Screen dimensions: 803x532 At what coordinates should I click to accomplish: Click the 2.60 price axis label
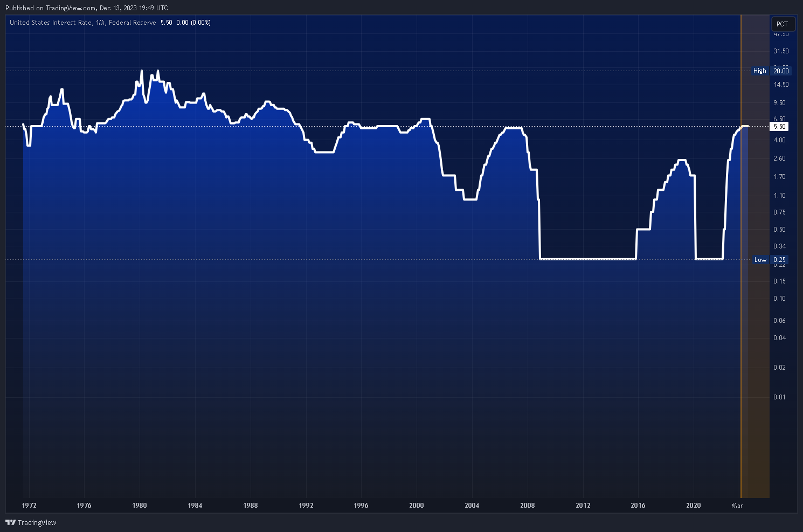click(x=779, y=158)
